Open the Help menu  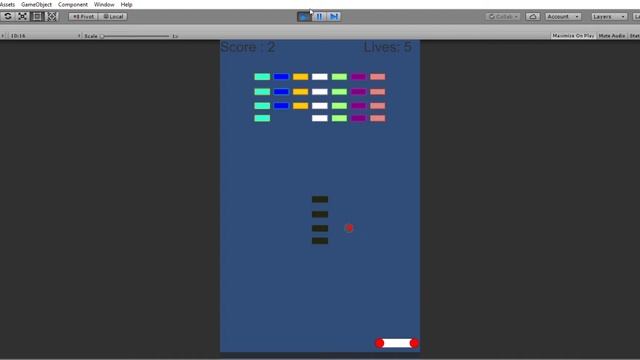click(127, 4)
